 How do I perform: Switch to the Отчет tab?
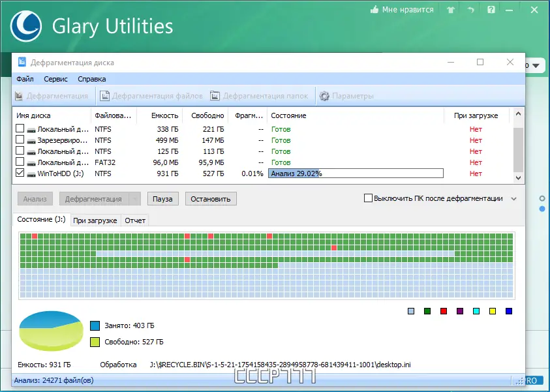point(135,220)
